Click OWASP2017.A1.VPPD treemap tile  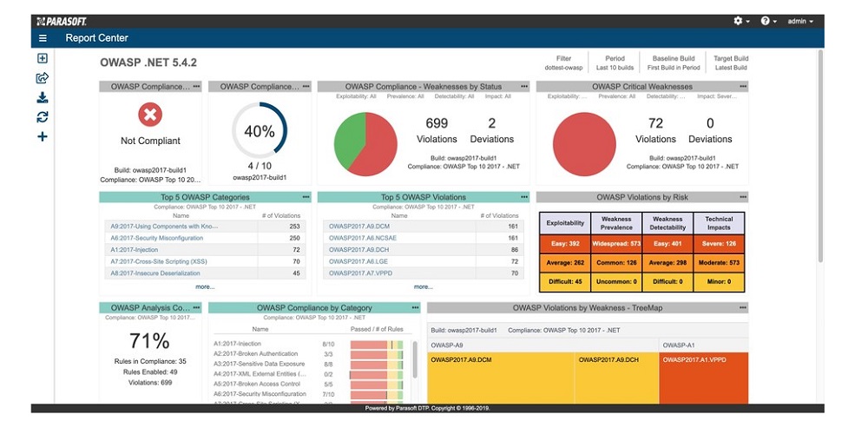coord(704,379)
